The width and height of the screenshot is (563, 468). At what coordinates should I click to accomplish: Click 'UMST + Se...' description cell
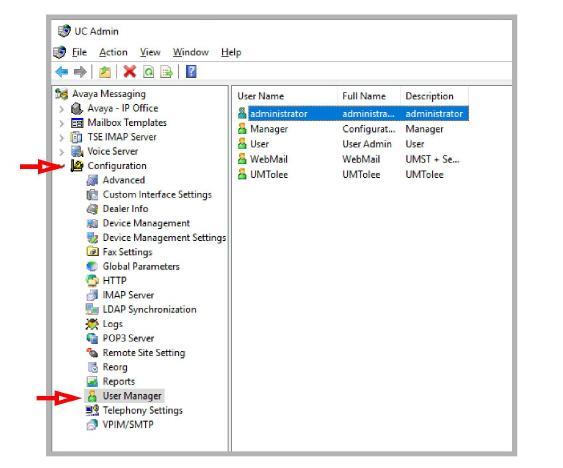[432, 159]
